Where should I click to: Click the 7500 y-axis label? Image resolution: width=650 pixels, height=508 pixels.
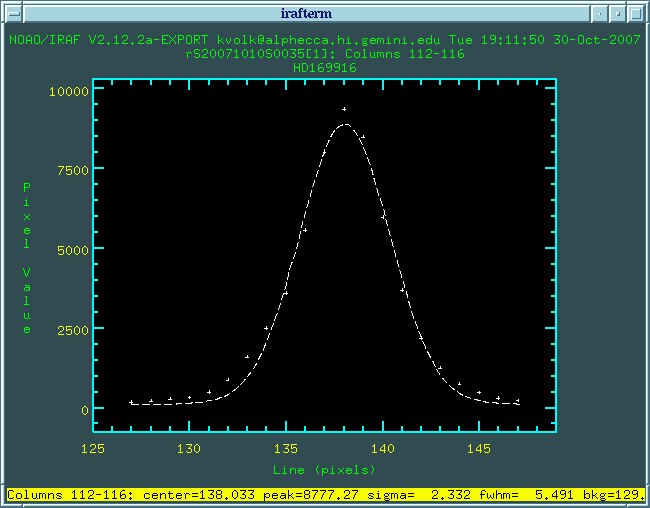[x=73, y=170]
